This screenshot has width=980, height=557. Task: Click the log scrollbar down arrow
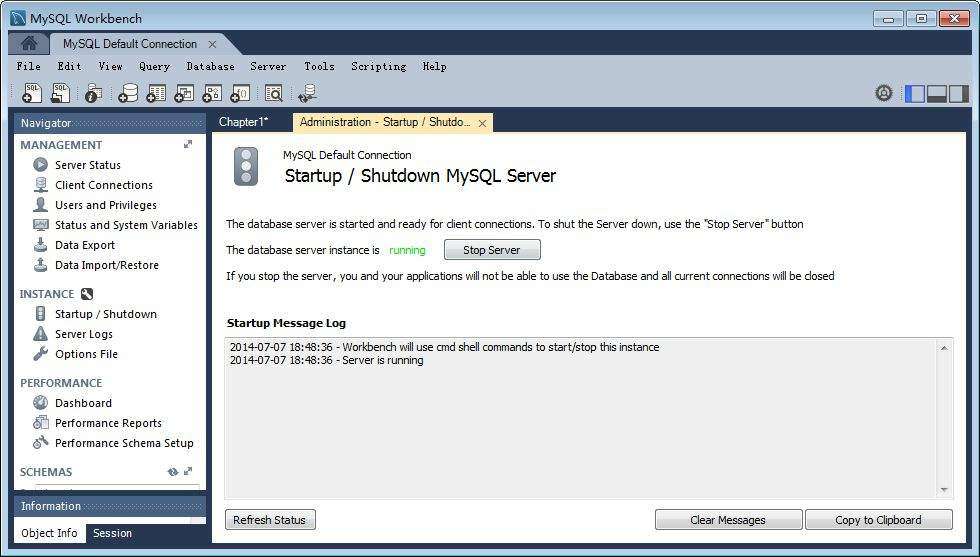tap(944, 489)
